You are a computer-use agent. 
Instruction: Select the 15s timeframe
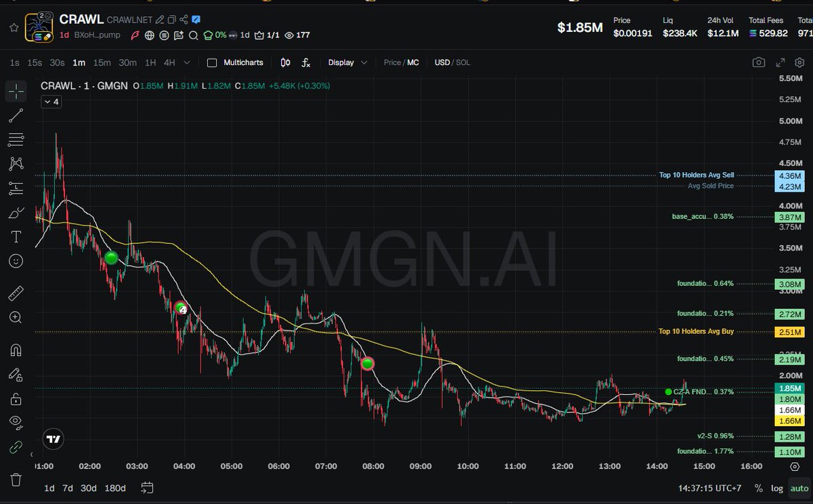[x=35, y=62]
